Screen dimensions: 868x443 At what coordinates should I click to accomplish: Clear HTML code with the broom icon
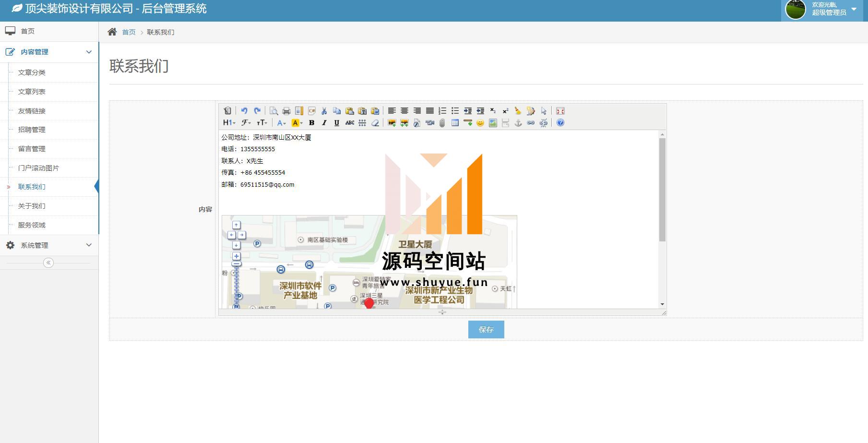[x=518, y=111]
